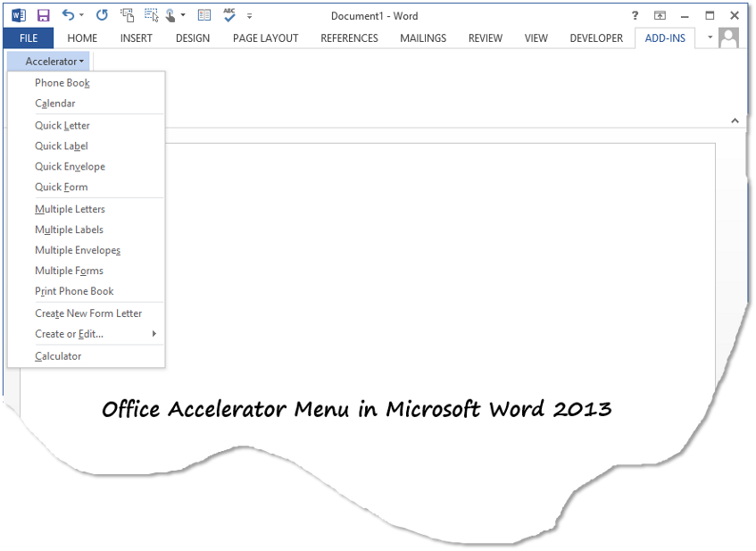Viewport: 756px width, 551px height.
Task: Switch to the MAILINGS tab
Action: pyautogui.click(x=423, y=38)
